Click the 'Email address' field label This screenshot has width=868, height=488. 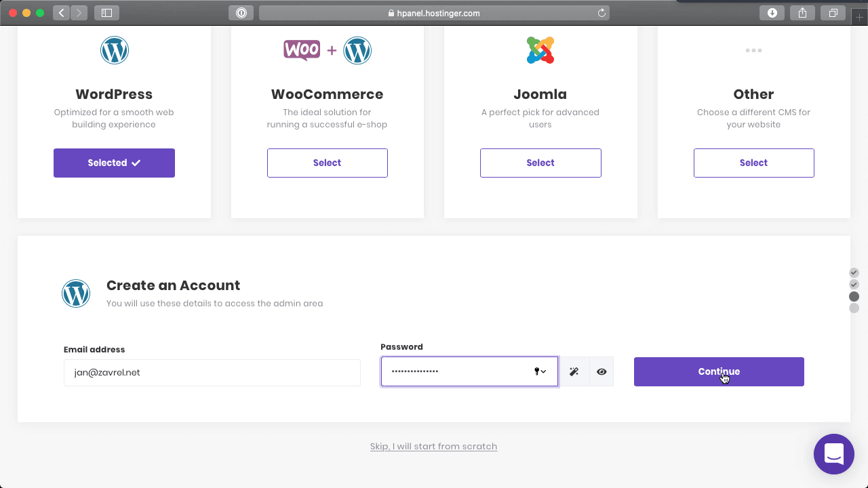[x=94, y=350]
